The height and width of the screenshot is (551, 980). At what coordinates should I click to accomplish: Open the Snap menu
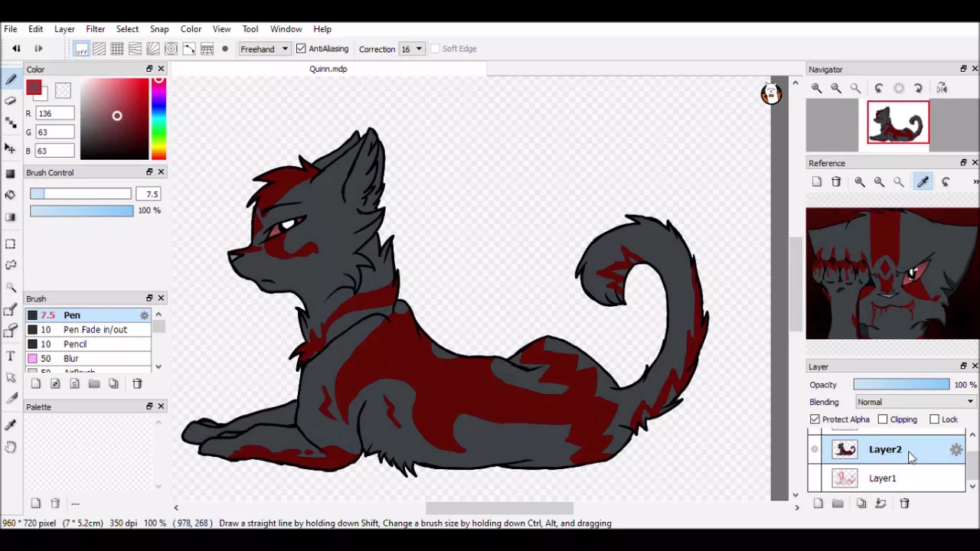click(159, 29)
